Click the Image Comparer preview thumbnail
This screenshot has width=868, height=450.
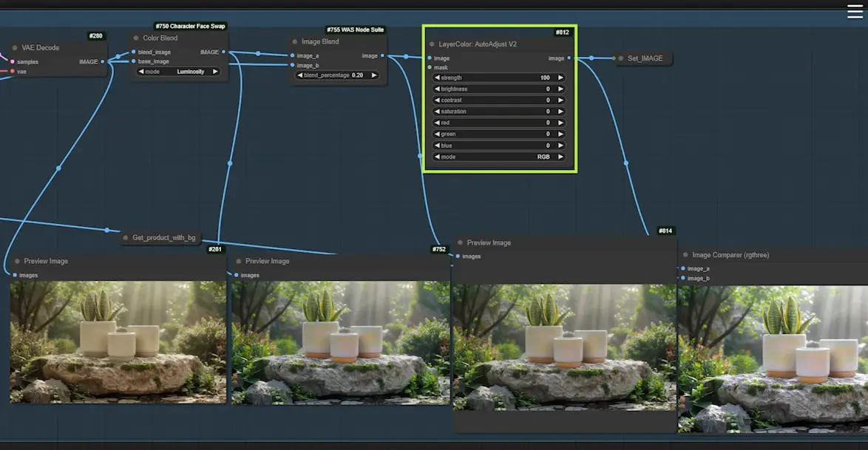coord(773,358)
